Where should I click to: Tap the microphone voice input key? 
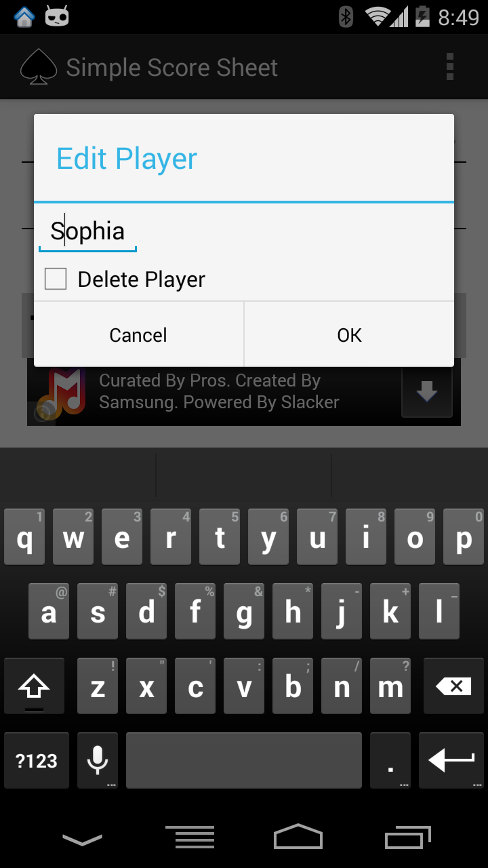click(98, 761)
